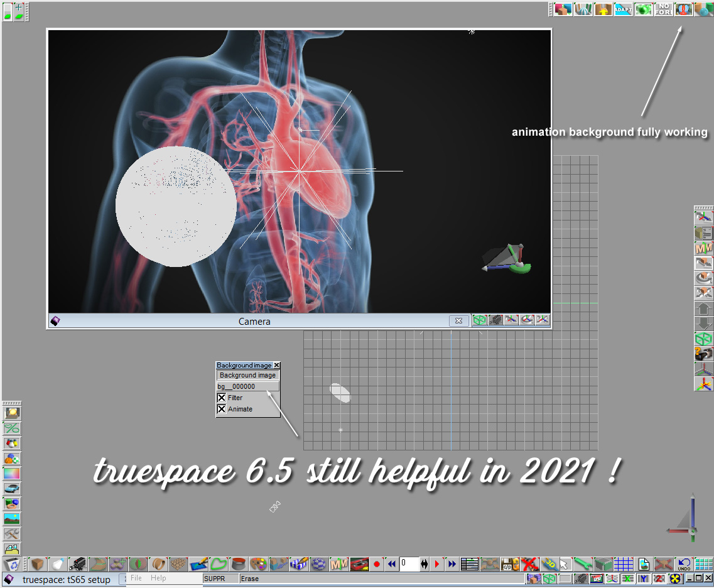Screen dimensions: 714x588
Task: Uncheck the Animate checkbox
Action: pyautogui.click(x=222, y=409)
